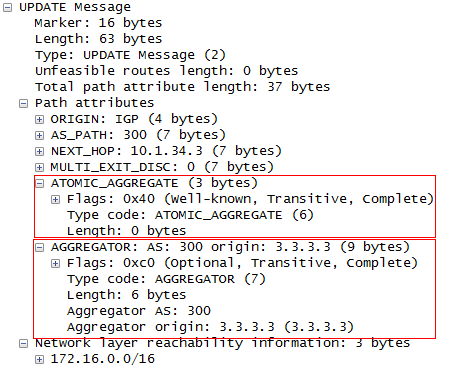
Task: Select Total path attribute length line
Action: (x=183, y=87)
